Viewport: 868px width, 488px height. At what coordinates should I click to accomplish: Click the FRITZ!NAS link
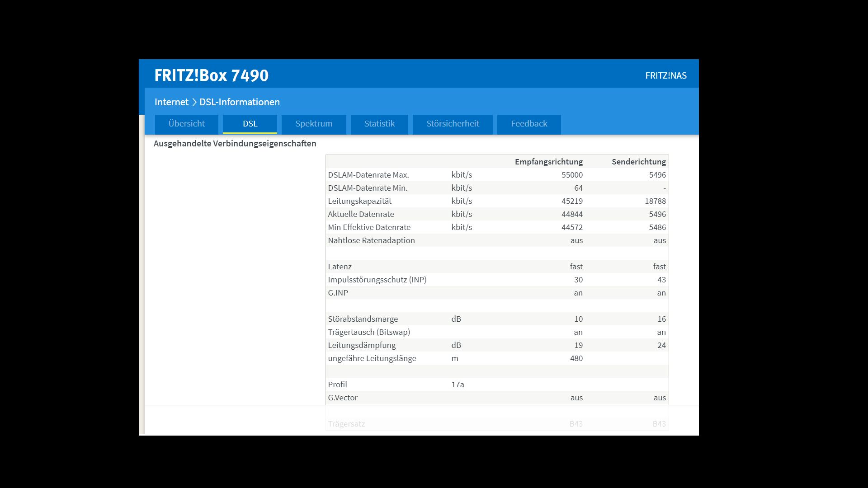coord(665,76)
